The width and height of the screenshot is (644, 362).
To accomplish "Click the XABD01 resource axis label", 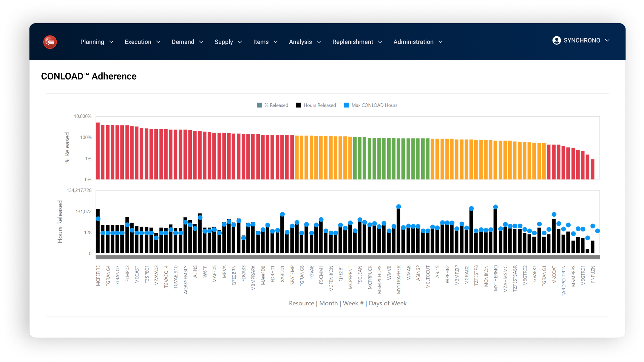I will 282,274.
